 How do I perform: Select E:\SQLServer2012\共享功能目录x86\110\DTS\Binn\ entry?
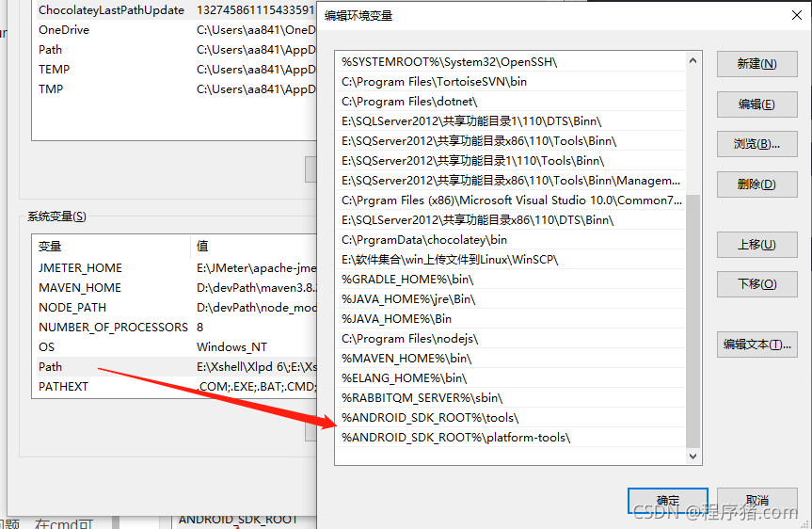pyautogui.click(x=510, y=219)
